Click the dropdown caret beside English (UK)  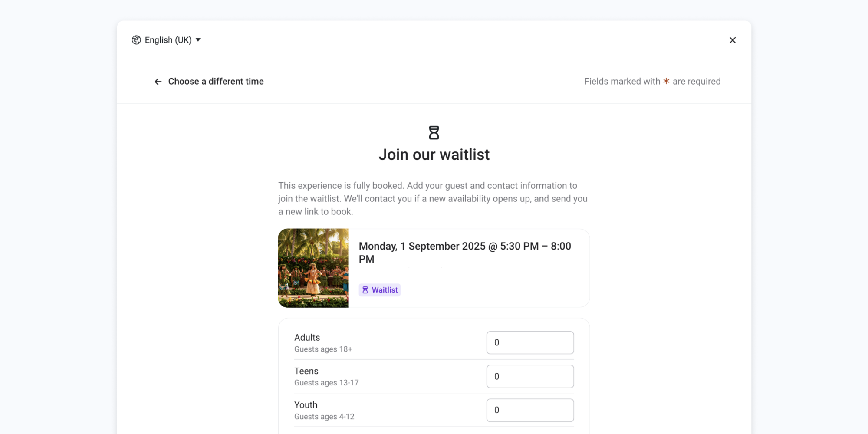pos(198,40)
